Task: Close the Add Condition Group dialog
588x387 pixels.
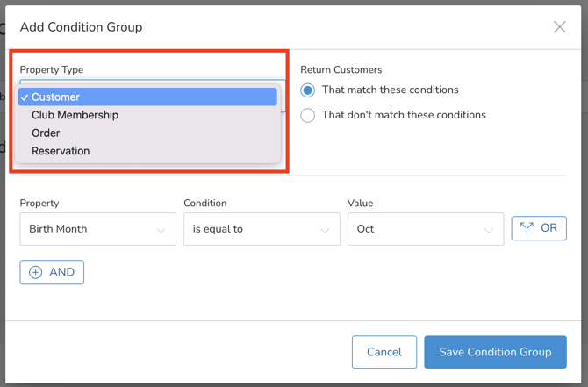Action: [559, 27]
